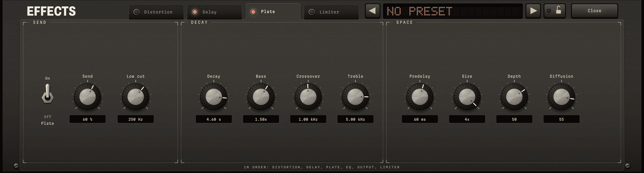Toggle the Plate effect power LED
This screenshot has width=644, height=173.
coord(253,12)
